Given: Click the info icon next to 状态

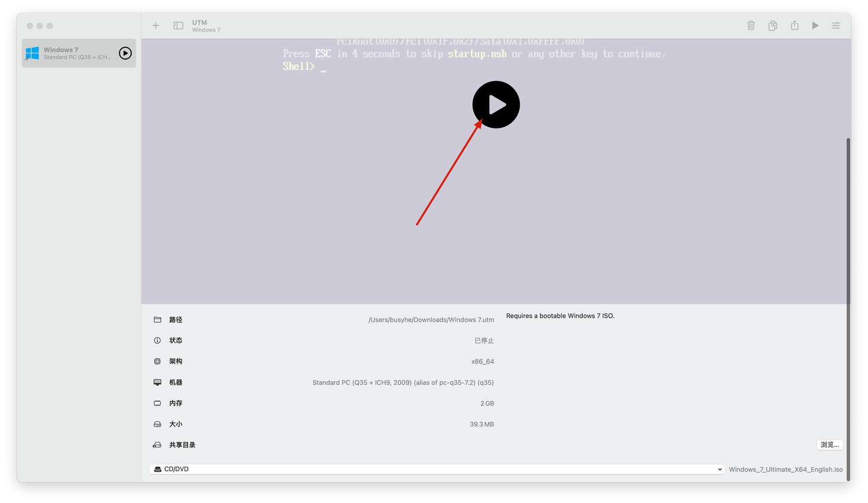Looking at the screenshot, I should tap(157, 340).
